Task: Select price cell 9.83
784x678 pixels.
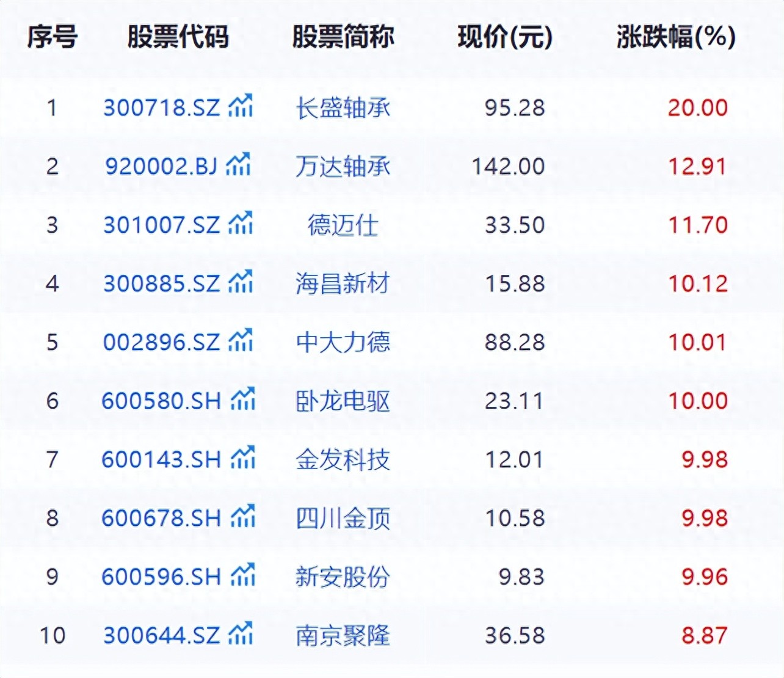Action: (521, 577)
